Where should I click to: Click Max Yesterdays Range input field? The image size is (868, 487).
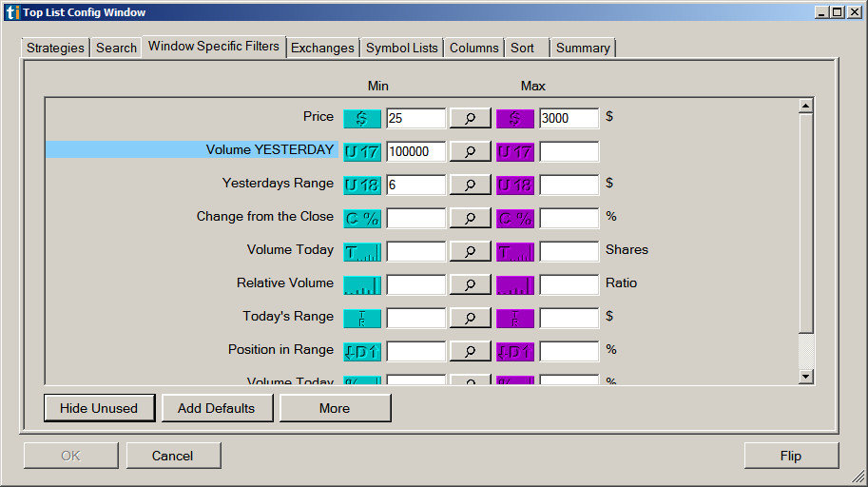[x=569, y=185]
